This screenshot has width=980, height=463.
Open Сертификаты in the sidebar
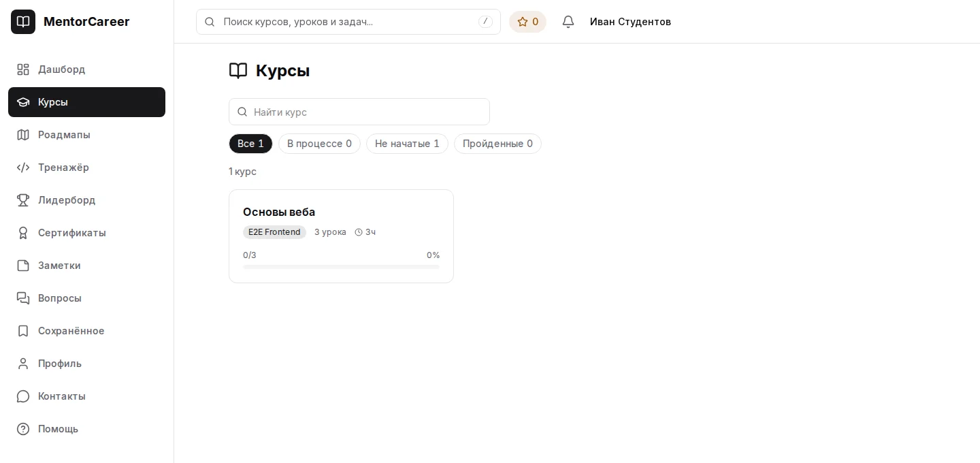click(86, 233)
